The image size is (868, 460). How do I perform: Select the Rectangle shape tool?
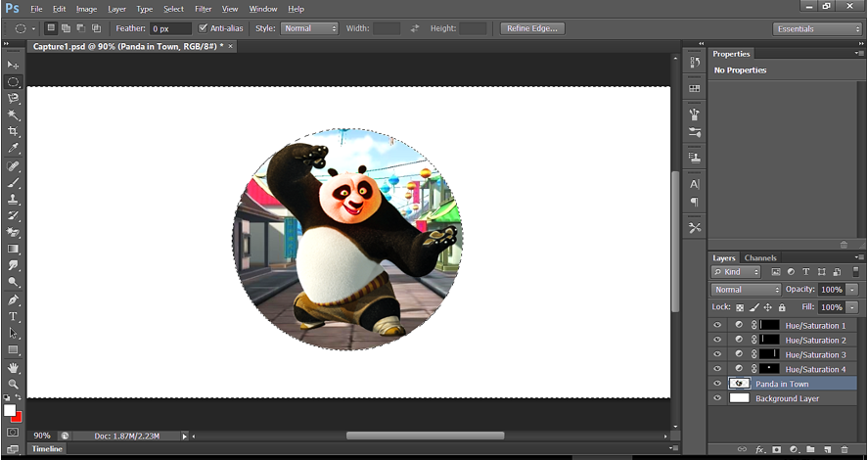(13, 350)
